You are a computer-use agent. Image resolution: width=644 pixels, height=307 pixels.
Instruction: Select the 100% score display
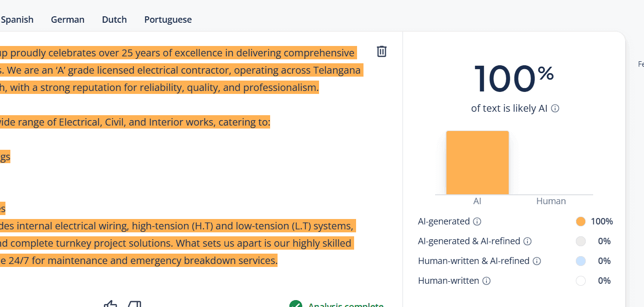[514, 78]
